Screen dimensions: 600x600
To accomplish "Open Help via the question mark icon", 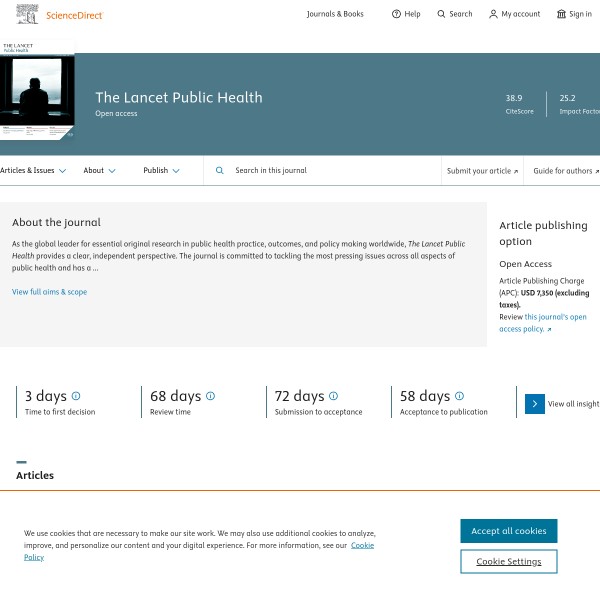I will [x=396, y=14].
